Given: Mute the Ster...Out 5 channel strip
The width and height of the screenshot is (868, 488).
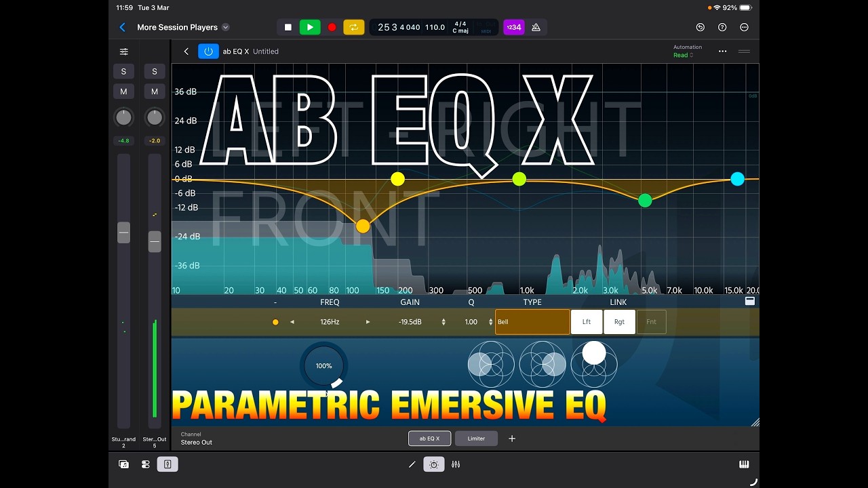Looking at the screenshot, I should coord(155,91).
